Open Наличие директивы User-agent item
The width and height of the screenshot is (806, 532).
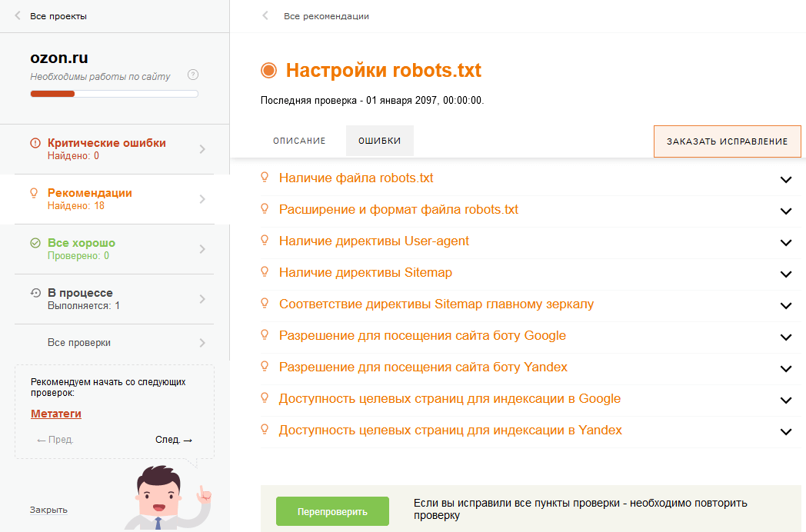pyautogui.click(x=374, y=241)
